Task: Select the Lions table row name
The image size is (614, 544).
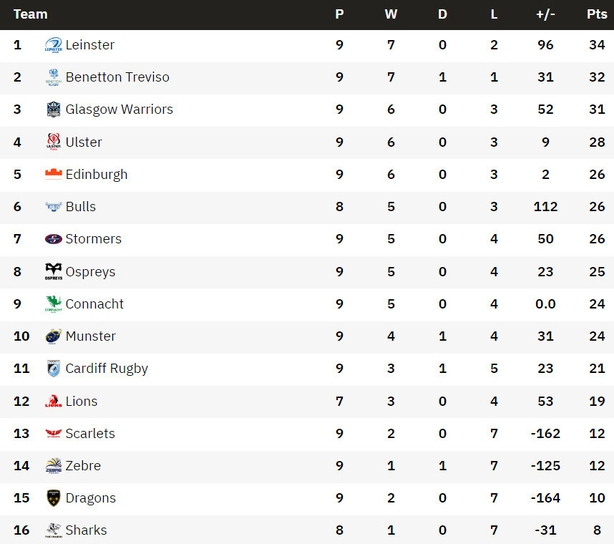Action: pyautogui.click(x=81, y=401)
